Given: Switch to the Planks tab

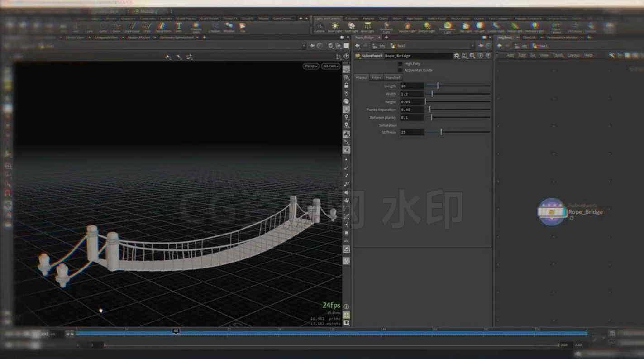Looking at the screenshot, I should 361,77.
